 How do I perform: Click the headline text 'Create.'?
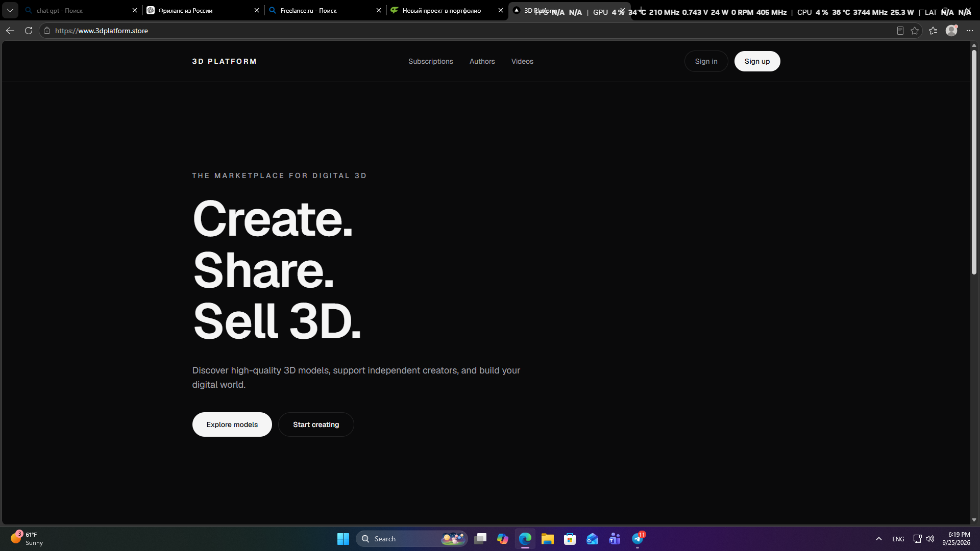[x=273, y=219]
